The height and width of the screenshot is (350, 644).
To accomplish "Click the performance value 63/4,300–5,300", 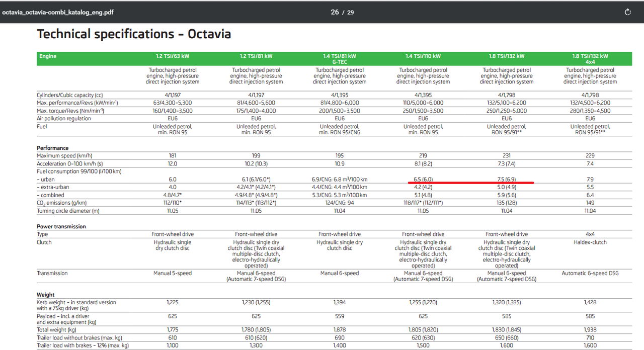I will [173, 103].
